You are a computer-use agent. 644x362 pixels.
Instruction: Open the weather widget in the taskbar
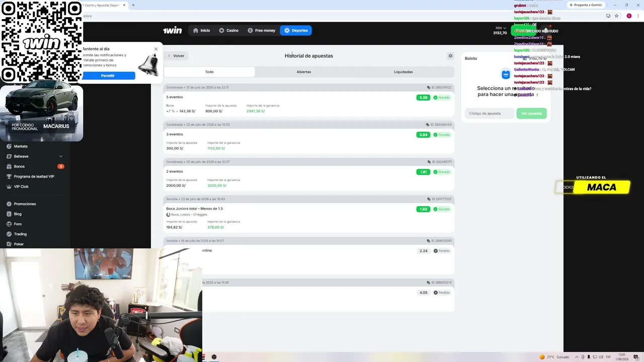tap(554, 357)
